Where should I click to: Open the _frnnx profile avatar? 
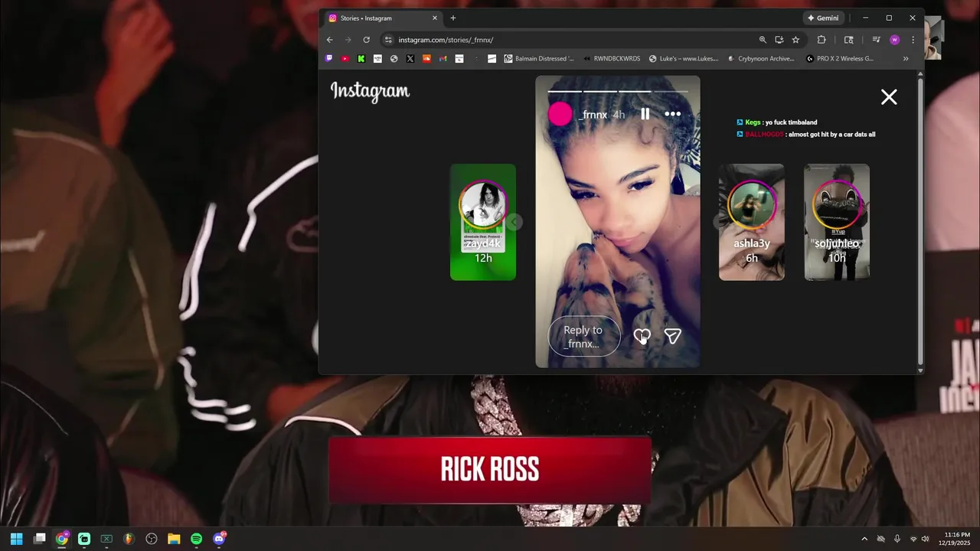click(x=560, y=114)
